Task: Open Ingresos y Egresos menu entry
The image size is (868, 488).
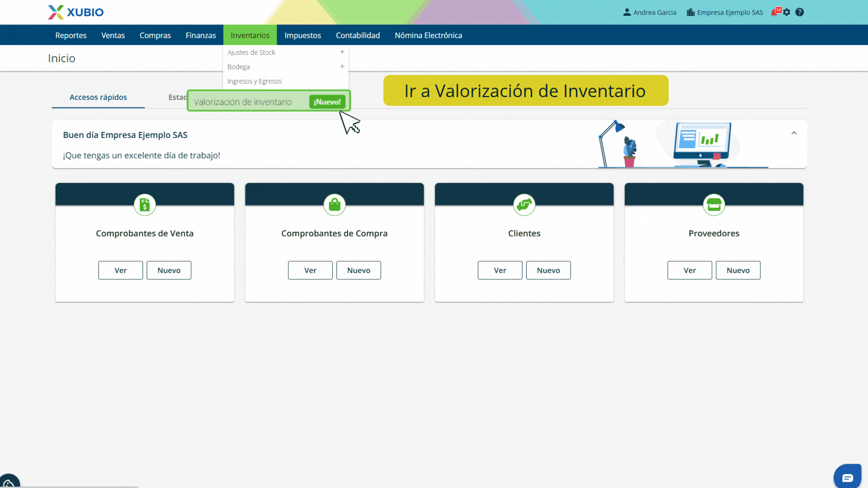Action: (x=255, y=81)
